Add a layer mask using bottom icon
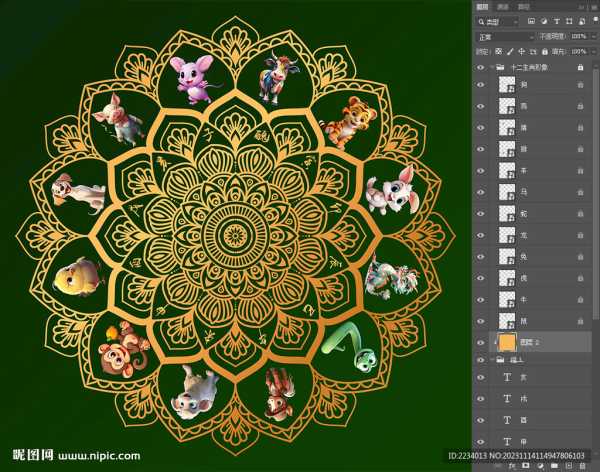The image size is (600, 472). click(x=526, y=465)
